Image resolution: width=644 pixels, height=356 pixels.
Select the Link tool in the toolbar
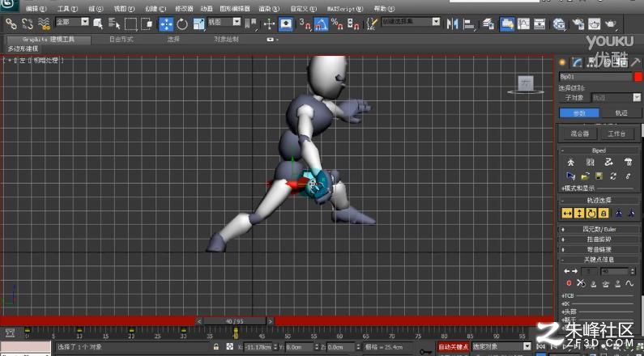[x=11, y=23]
